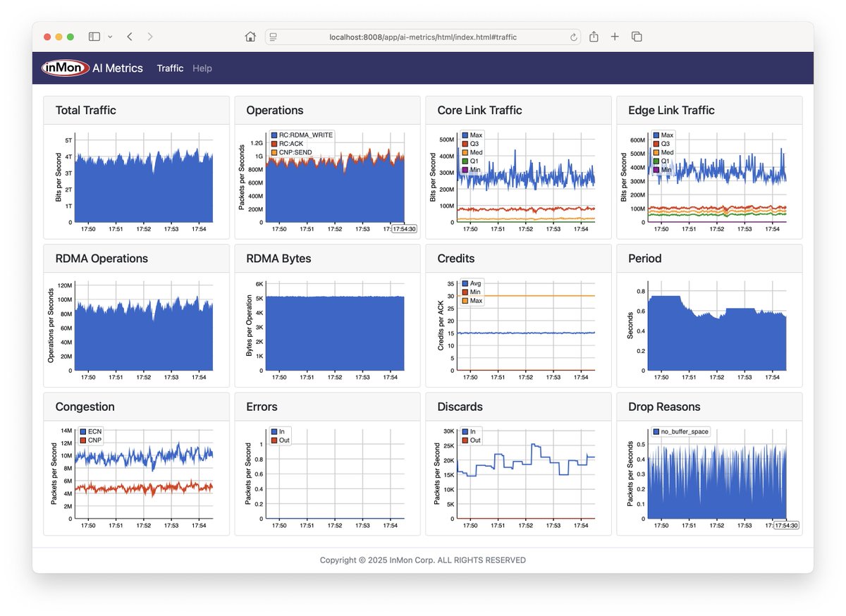
Task: Reload the page with the refresh icon
Action: point(574,37)
